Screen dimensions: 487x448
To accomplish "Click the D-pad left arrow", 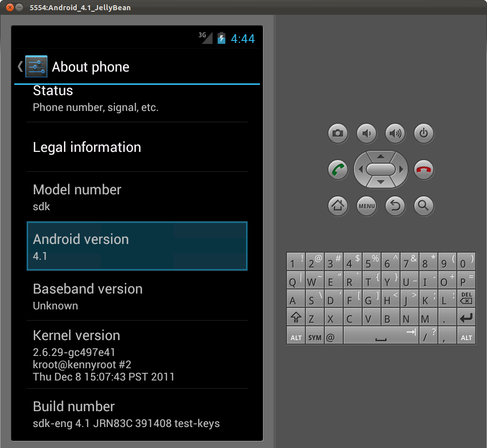I will tap(360, 169).
